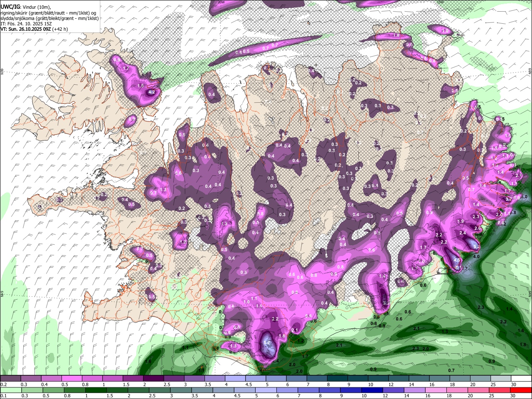This screenshot has height=399, width=532.
Task: Click the red swatch labeled 30 in rain legend
Action: pyautogui.click(x=521, y=390)
